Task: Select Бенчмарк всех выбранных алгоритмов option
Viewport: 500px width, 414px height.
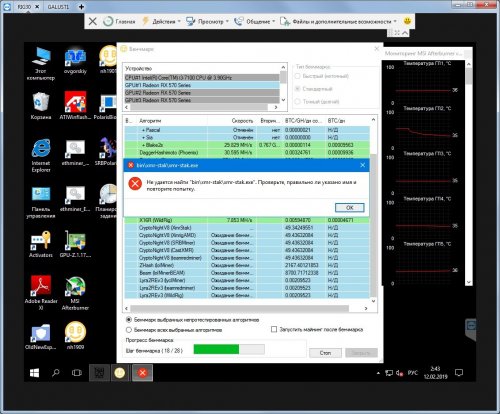Action: [x=174, y=330]
